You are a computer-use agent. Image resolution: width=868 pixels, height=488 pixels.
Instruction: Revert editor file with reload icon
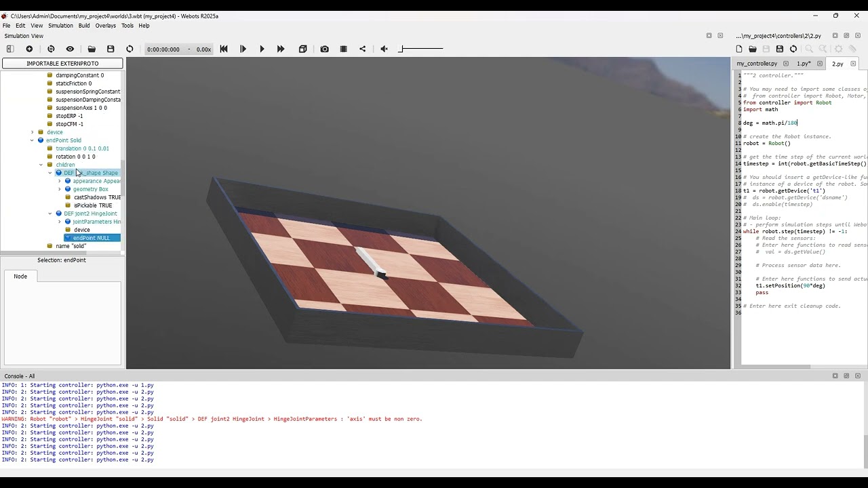[793, 49]
